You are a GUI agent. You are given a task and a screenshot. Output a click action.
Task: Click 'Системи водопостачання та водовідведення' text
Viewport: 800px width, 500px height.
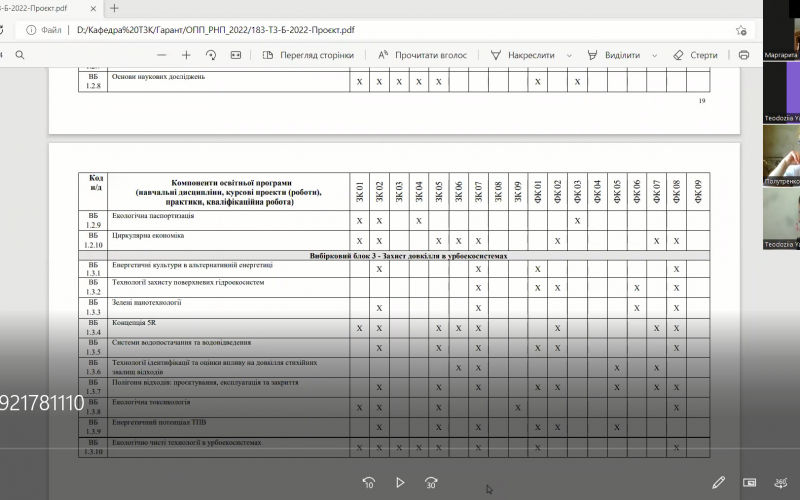[x=181, y=342]
